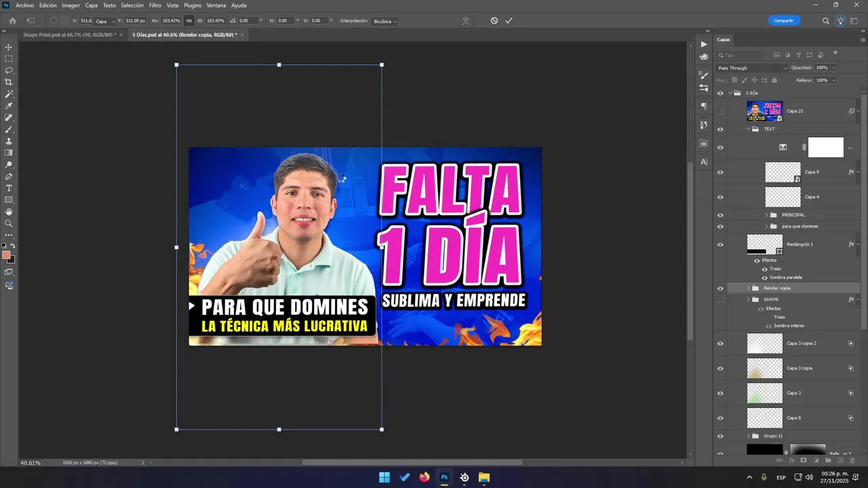Expand the Render copia group
This screenshot has width=868, height=488.
coord(749,288)
